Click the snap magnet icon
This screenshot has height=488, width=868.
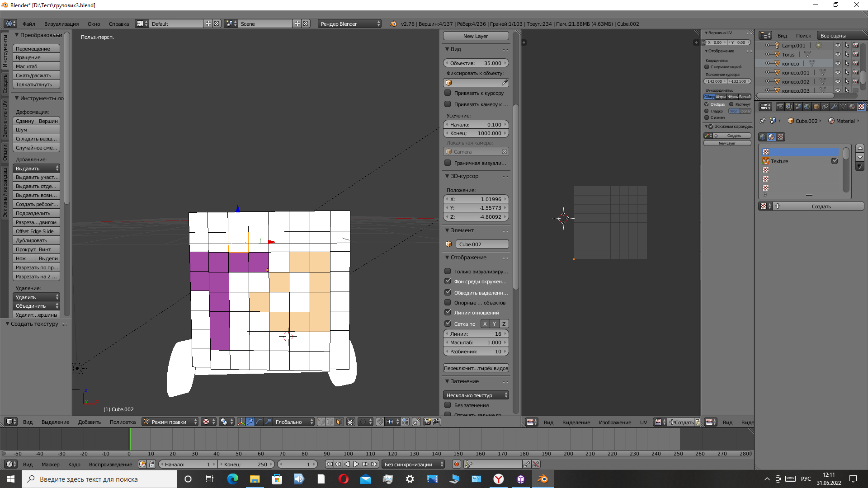click(x=380, y=422)
